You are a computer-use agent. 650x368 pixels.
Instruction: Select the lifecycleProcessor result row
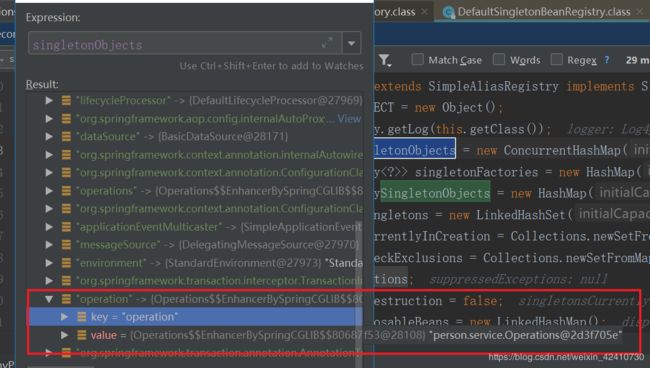point(195,100)
